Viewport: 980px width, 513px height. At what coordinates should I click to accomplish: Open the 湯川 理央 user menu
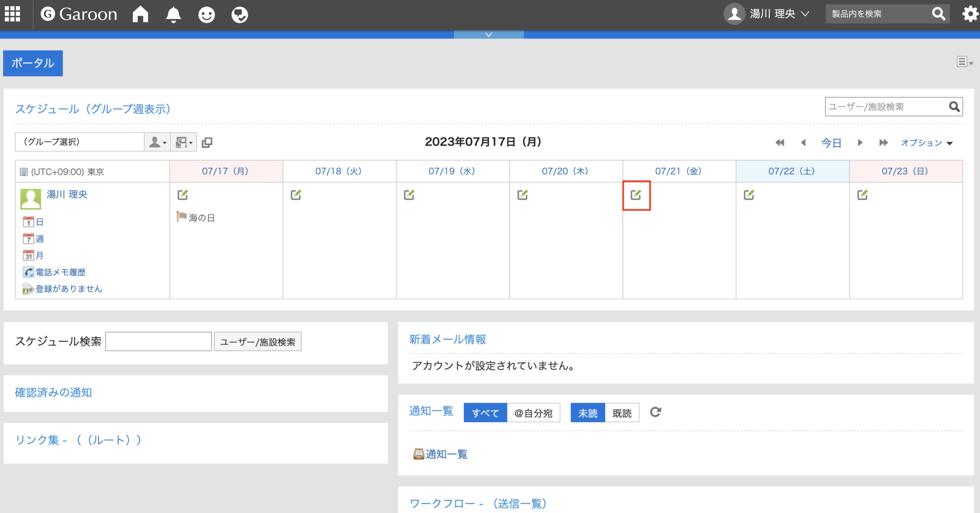772,14
